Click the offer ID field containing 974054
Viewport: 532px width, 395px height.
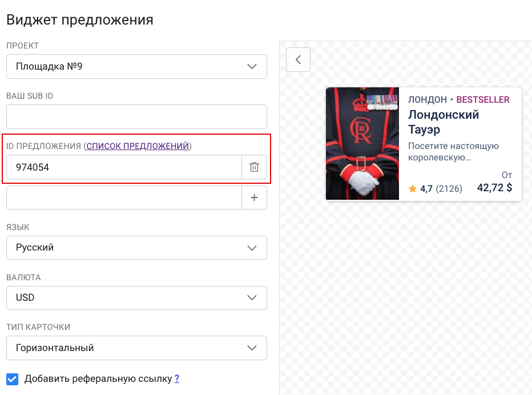(x=124, y=167)
